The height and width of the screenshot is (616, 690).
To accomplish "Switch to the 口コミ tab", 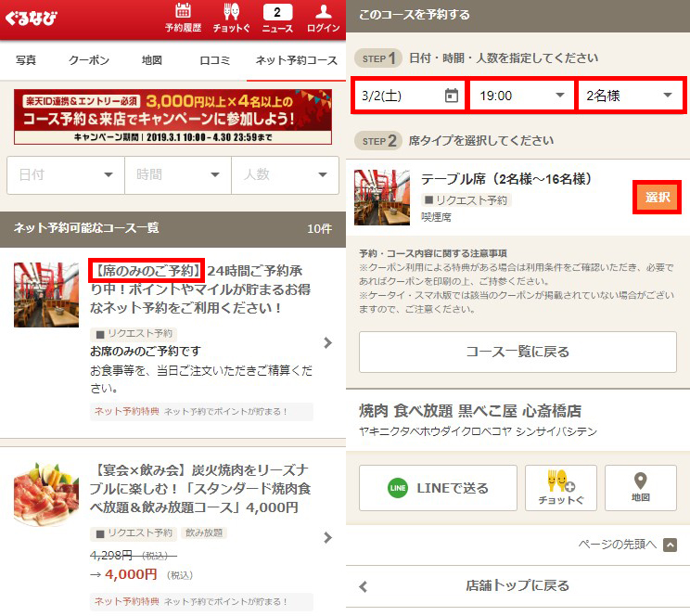I will click(x=215, y=60).
